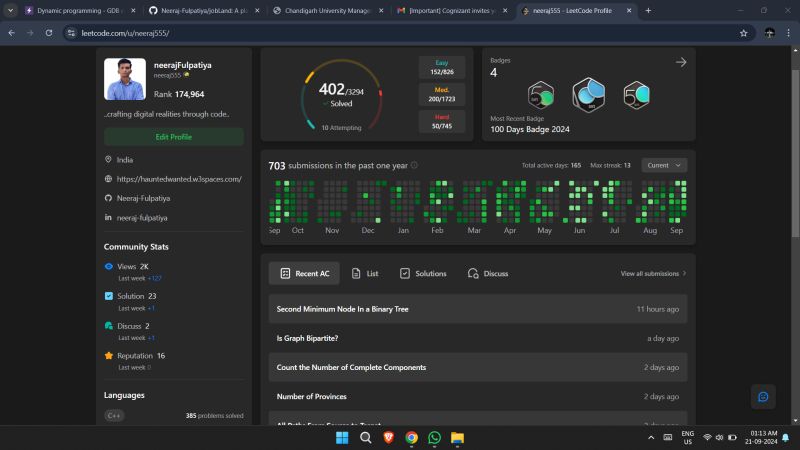
Task: Click the 402 Solved progress ring
Action: tap(341, 95)
